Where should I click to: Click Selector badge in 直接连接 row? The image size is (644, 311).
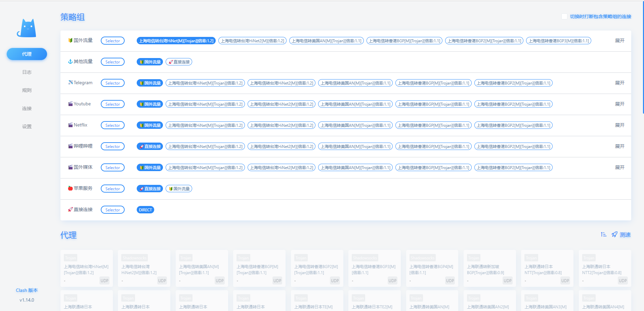pyautogui.click(x=113, y=210)
